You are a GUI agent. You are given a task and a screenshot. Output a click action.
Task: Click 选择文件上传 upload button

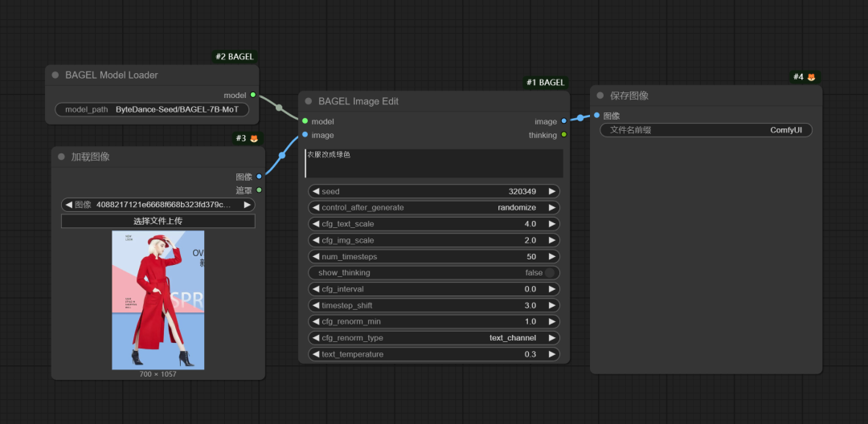158,221
